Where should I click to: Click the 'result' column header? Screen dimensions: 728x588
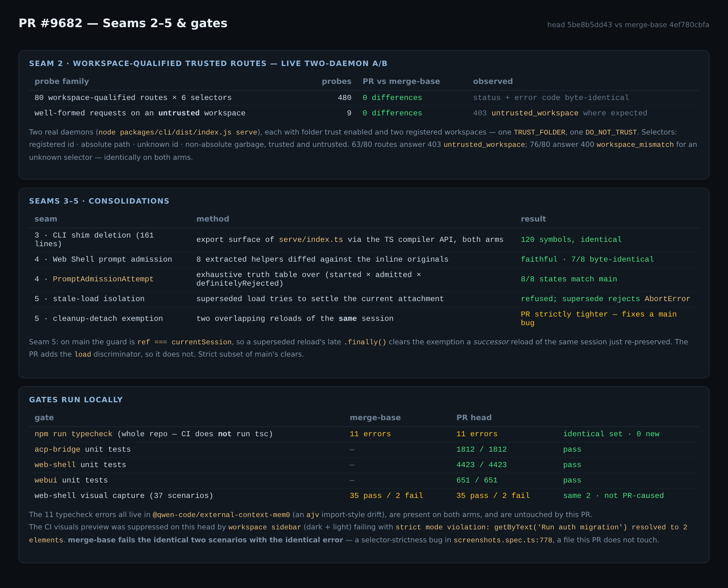click(533, 219)
